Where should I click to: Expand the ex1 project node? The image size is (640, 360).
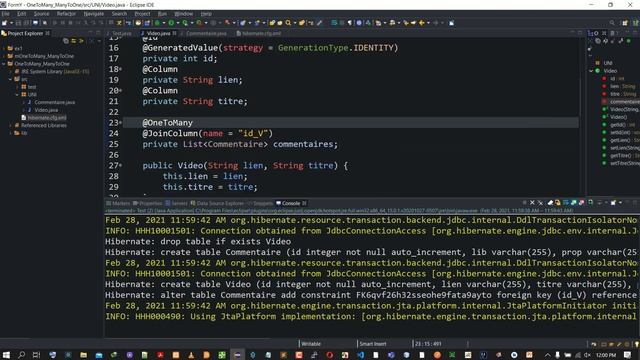coord(4,48)
